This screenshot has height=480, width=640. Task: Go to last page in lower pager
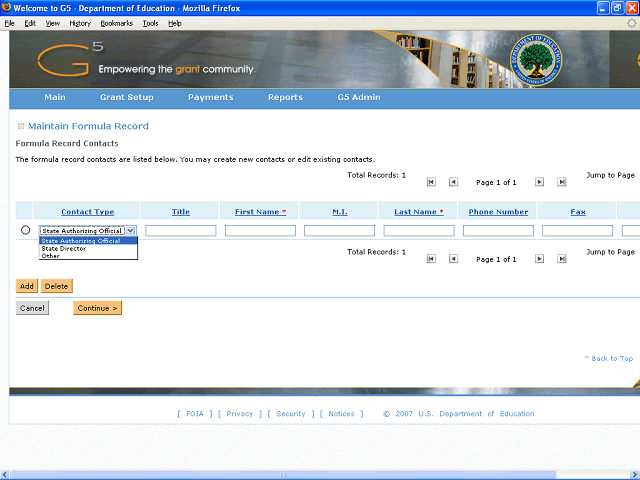tap(562, 259)
